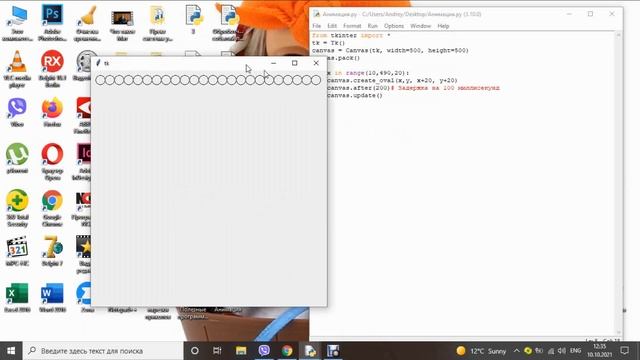Open the 12°C Sunny weather widget
640x360 pixels.
[481, 351]
